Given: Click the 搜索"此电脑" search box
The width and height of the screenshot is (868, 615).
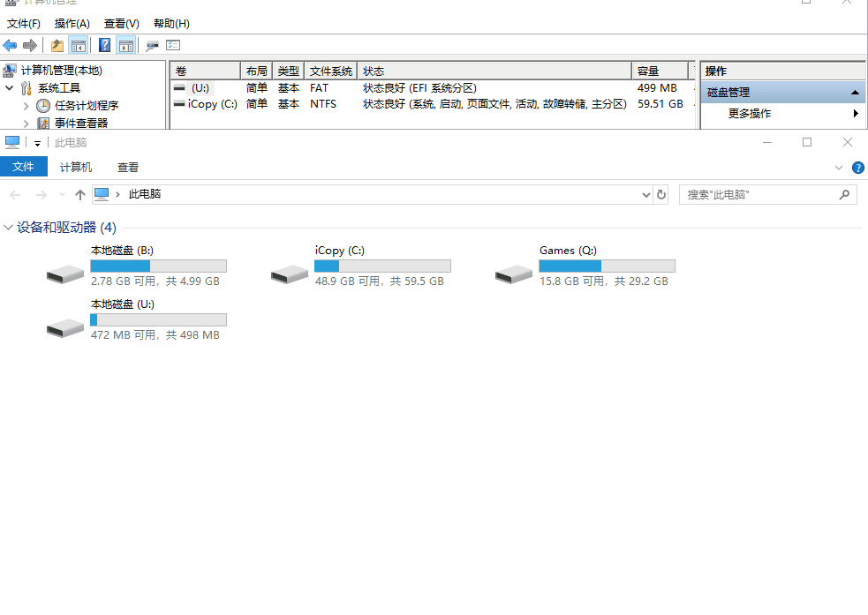Looking at the screenshot, I should [759, 194].
